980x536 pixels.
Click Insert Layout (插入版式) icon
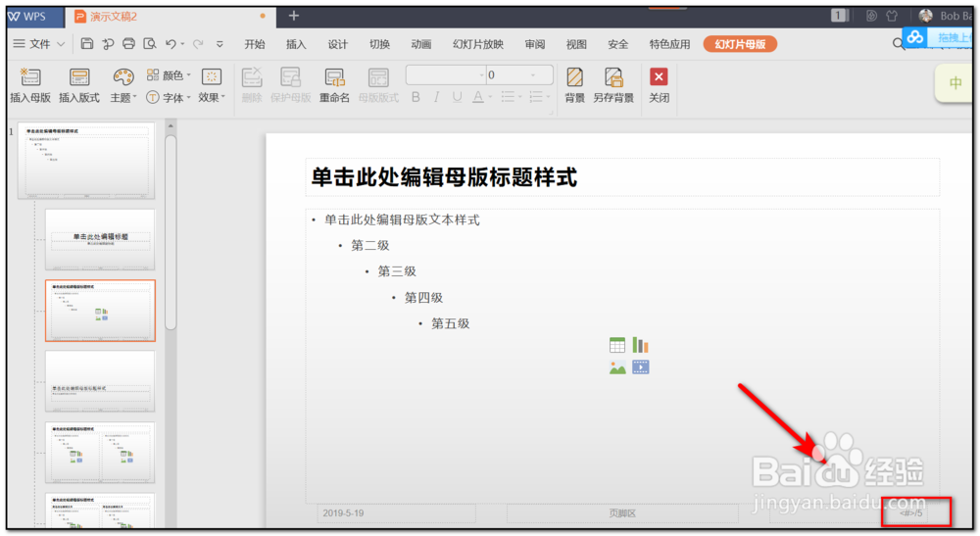pyautogui.click(x=79, y=76)
